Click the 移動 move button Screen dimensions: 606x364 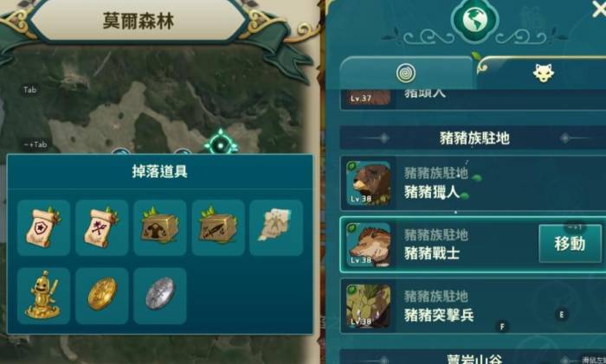click(x=570, y=244)
